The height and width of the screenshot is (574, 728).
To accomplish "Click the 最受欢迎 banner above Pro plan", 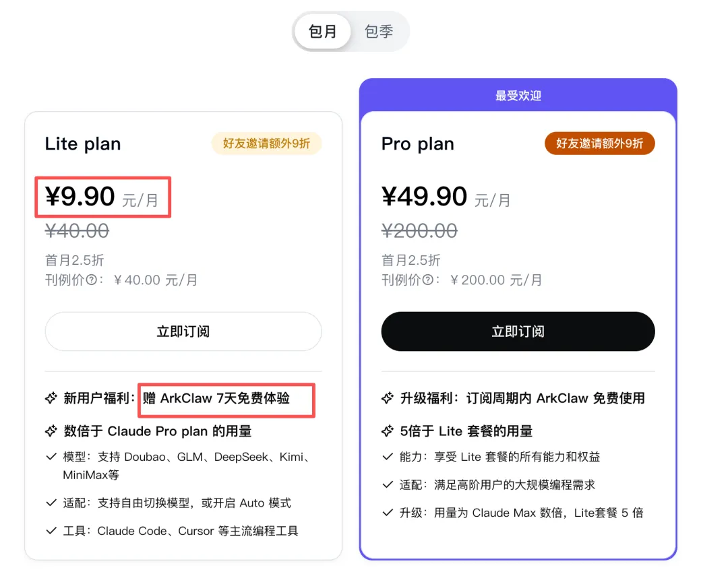I will 518,96.
